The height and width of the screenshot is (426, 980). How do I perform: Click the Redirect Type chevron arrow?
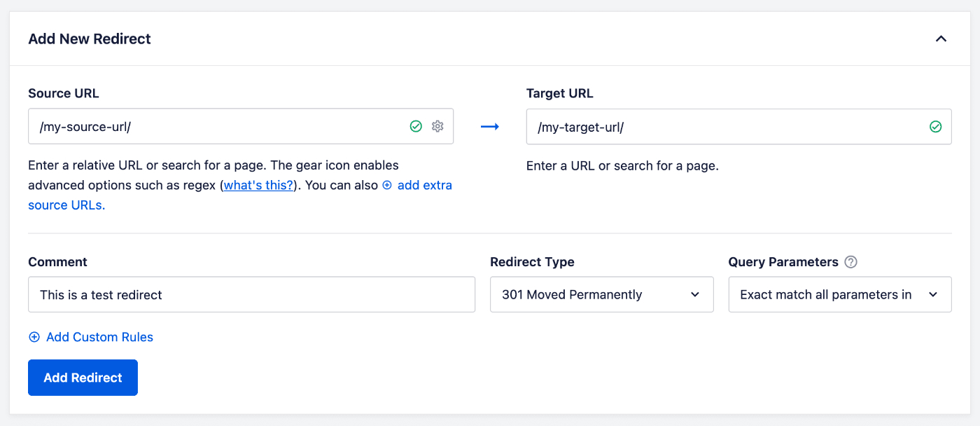pos(696,294)
